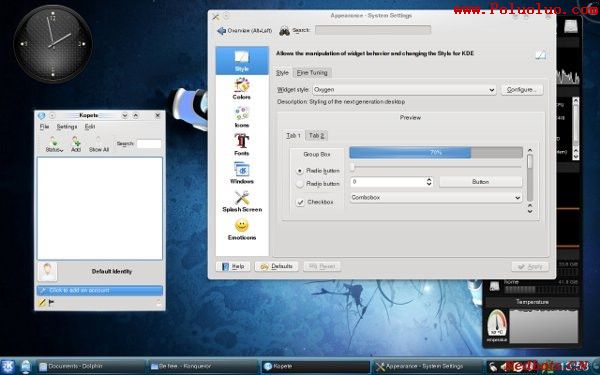
Task: Click the preview scroll up arrow
Action: (x=530, y=150)
